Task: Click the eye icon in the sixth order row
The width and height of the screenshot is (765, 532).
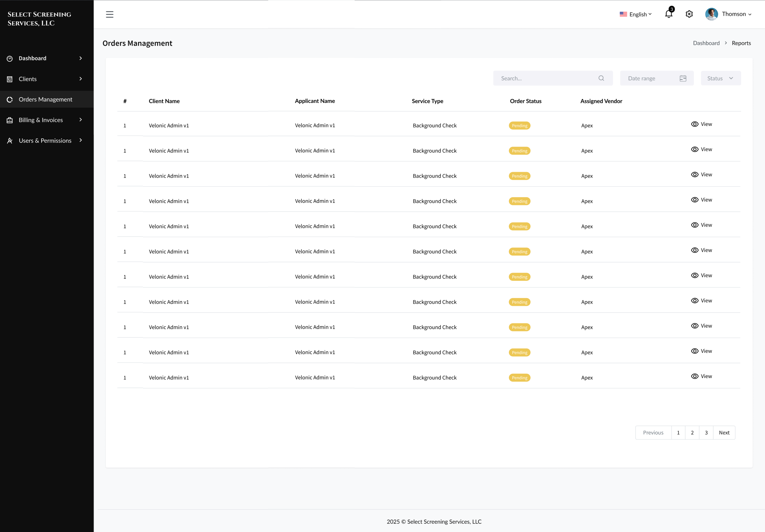Action: [x=694, y=250]
